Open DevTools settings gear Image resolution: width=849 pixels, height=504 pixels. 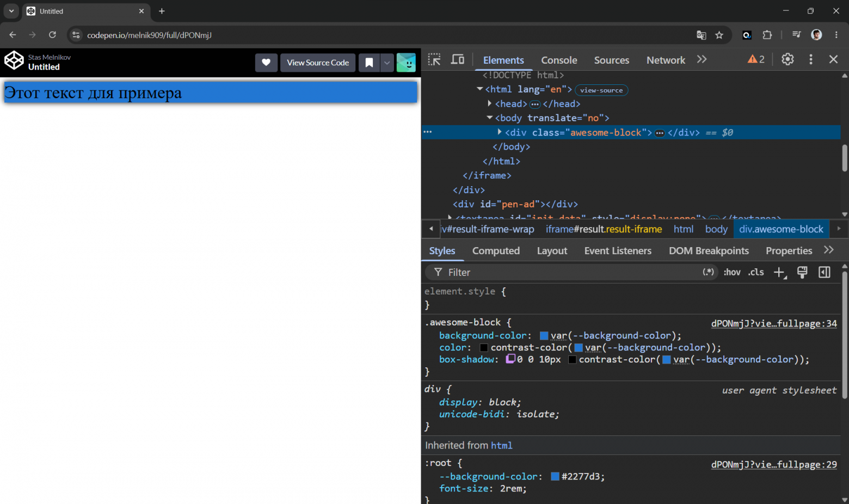[x=788, y=59]
